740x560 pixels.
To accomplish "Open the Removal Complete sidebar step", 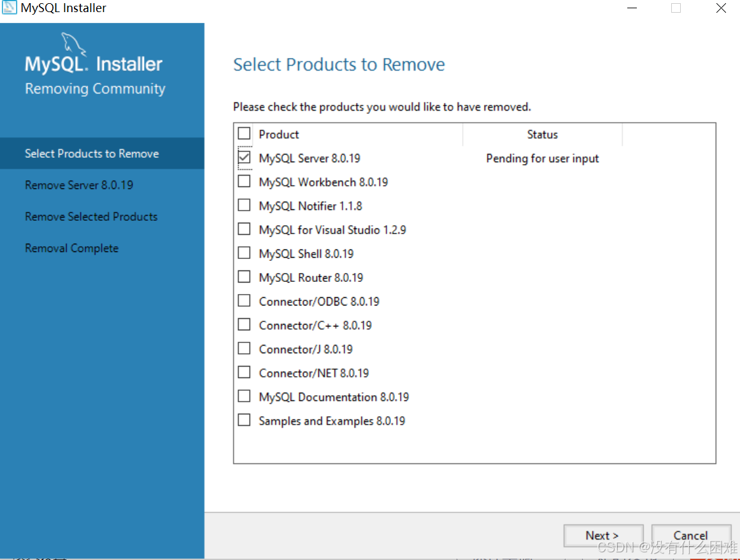I will pyautogui.click(x=71, y=248).
